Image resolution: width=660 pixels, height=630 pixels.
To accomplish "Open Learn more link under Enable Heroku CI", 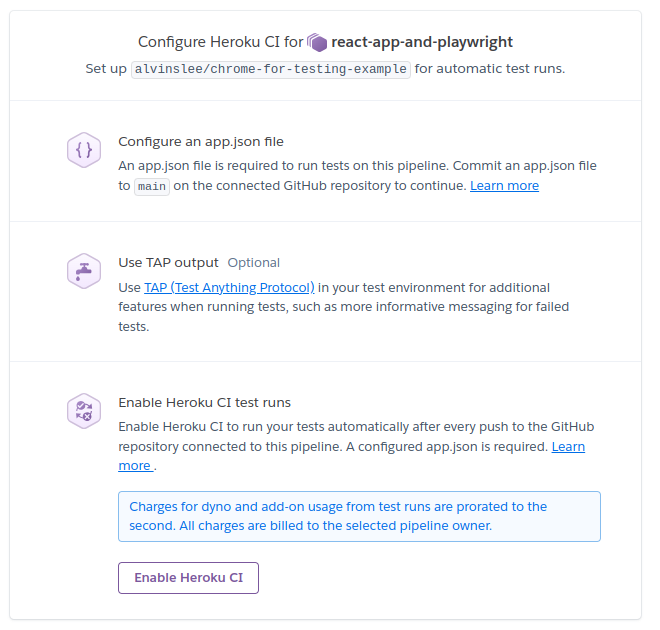I will pos(568,447).
